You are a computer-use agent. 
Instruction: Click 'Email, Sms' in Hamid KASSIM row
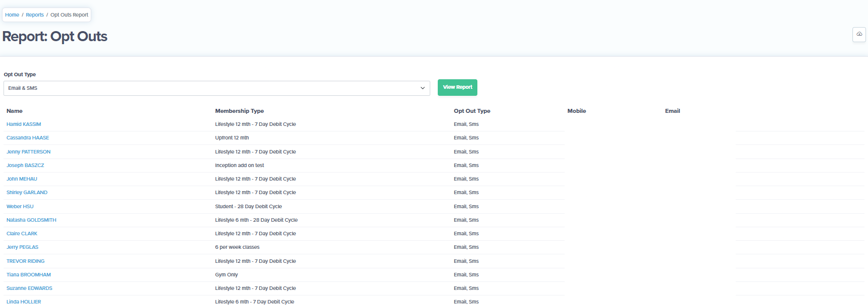(466, 124)
